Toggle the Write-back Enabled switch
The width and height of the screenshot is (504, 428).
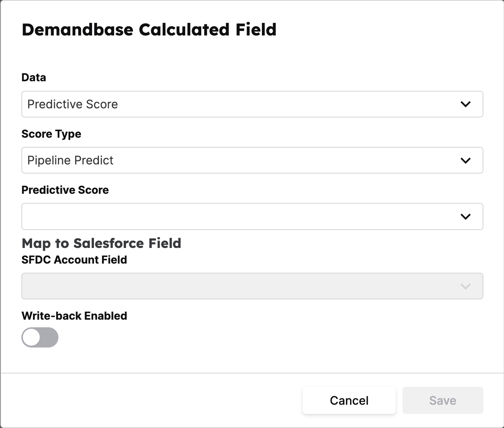(x=40, y=337)
